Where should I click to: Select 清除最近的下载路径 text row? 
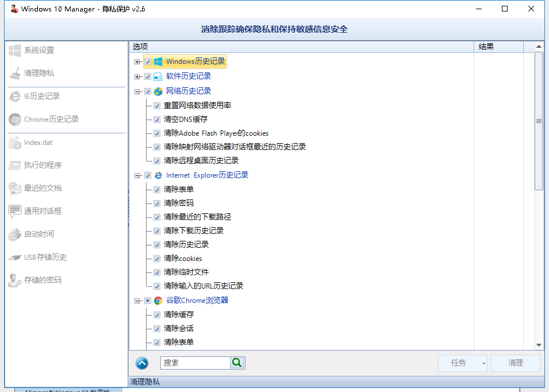tap(197, 217)
